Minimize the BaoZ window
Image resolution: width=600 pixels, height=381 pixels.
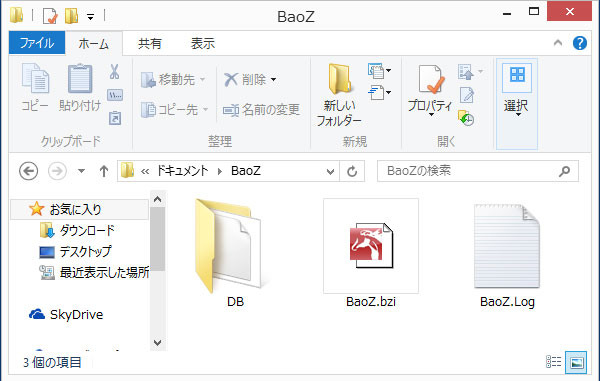pyautogui.click(x=507, y=14)
